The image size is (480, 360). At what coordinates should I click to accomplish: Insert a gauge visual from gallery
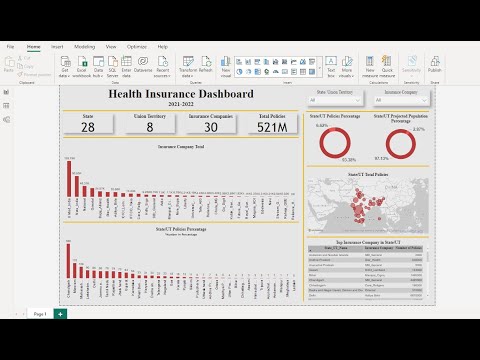[x=276, y=72]
